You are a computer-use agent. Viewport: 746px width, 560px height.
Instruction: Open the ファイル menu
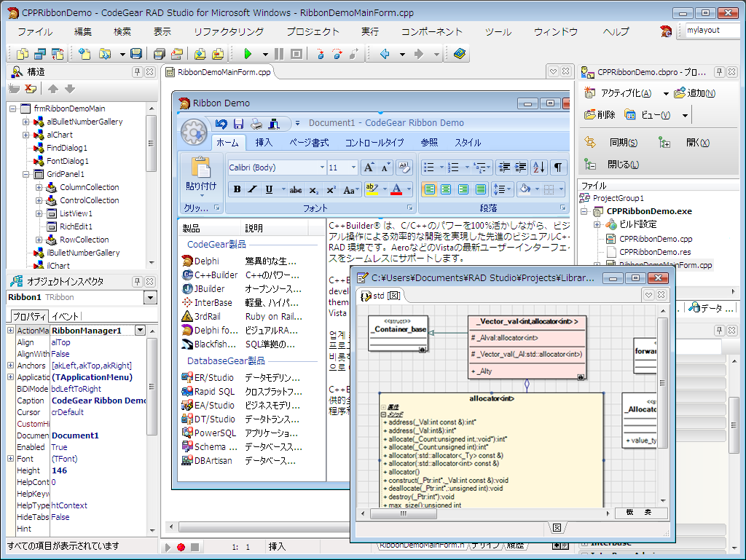coord(35,32)
